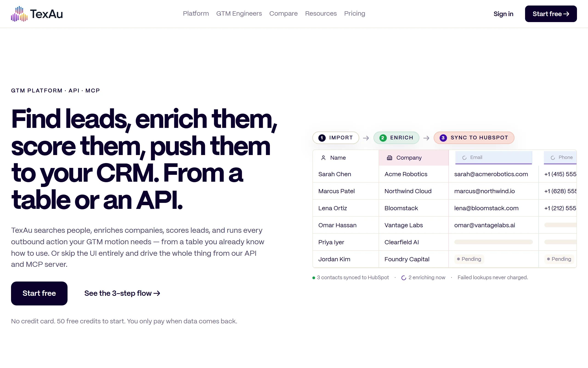The width and height of the screenshot is (588, 368).
Task: Click the arrow between Enrich and Sync to HubSpot
Action: pyautogui.click(x=427, y=138)
